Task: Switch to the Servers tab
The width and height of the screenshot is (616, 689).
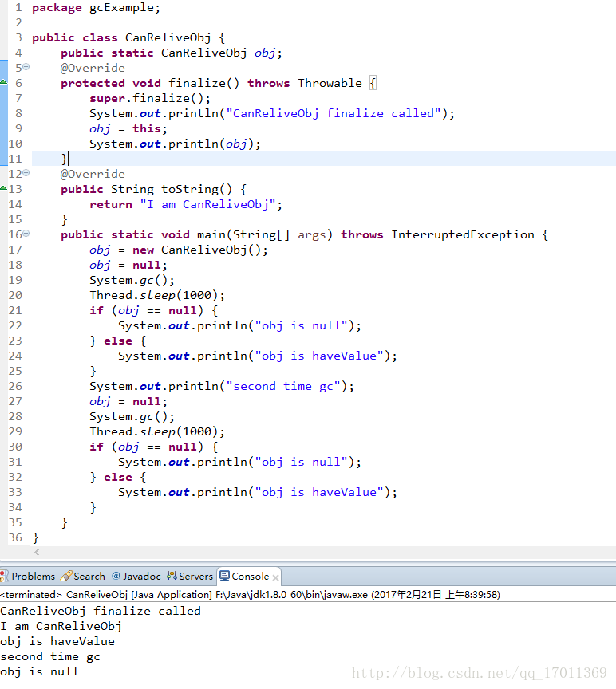Action: [x=190, y=576]
